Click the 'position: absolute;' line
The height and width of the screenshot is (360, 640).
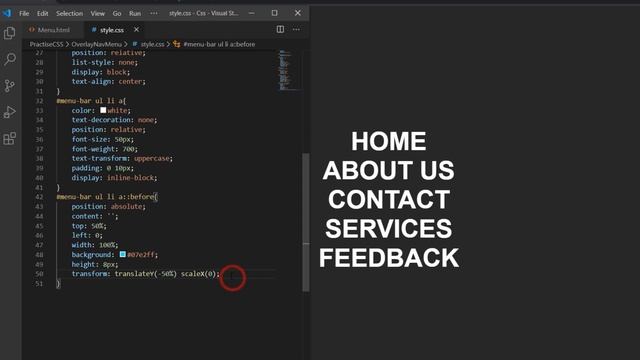click(109, 207)
